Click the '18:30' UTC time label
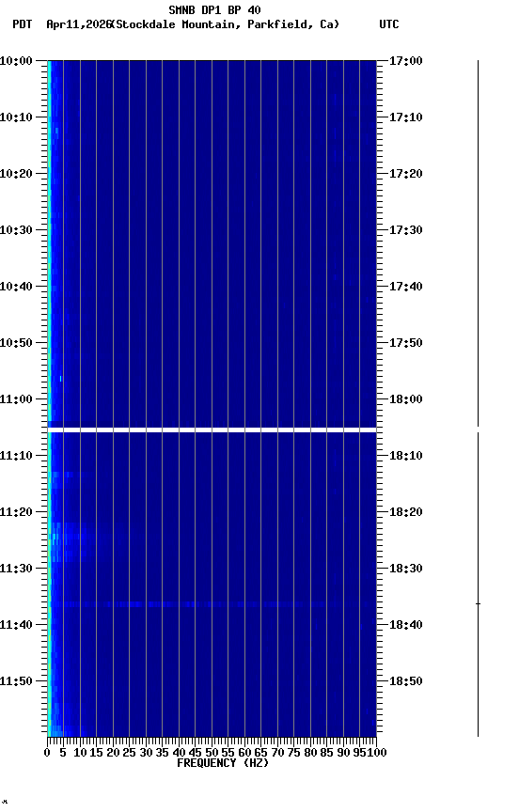The image size is (519, 812). coord(406,570)
